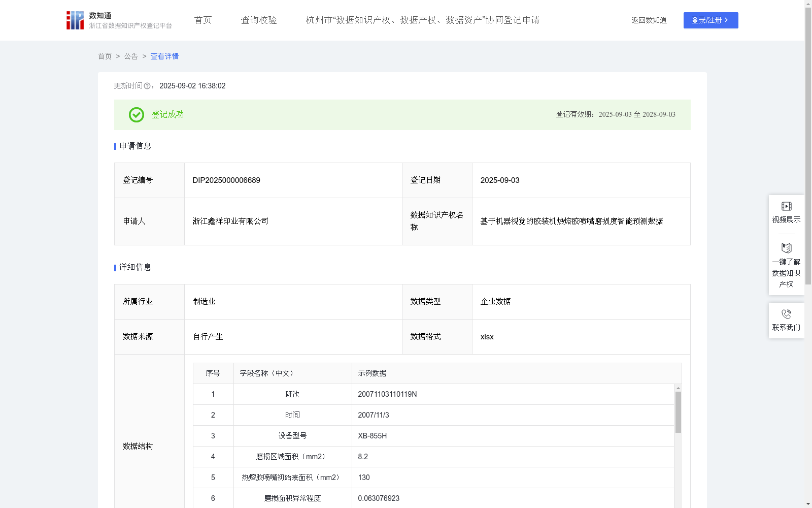This screenshot has height=508, width=812.
Task: Click the update time 2025-09-02 16:38:02
Action: tap(192, 86)
